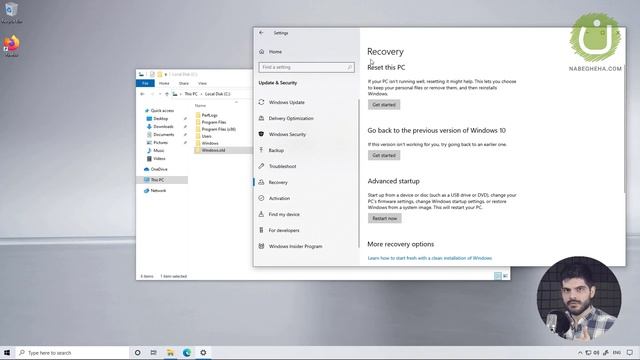Select the PerfLogs folder
The width and height of the screenshot is (640, 360).
pyautogui.click(x=209, y=115)
